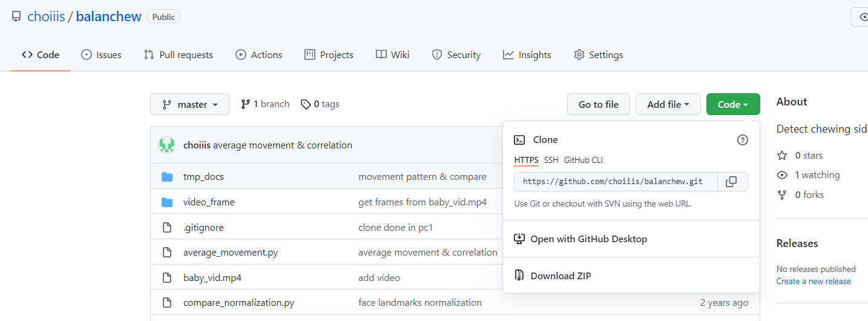
Task: Open the Issues repository tab
Action: 102,55
